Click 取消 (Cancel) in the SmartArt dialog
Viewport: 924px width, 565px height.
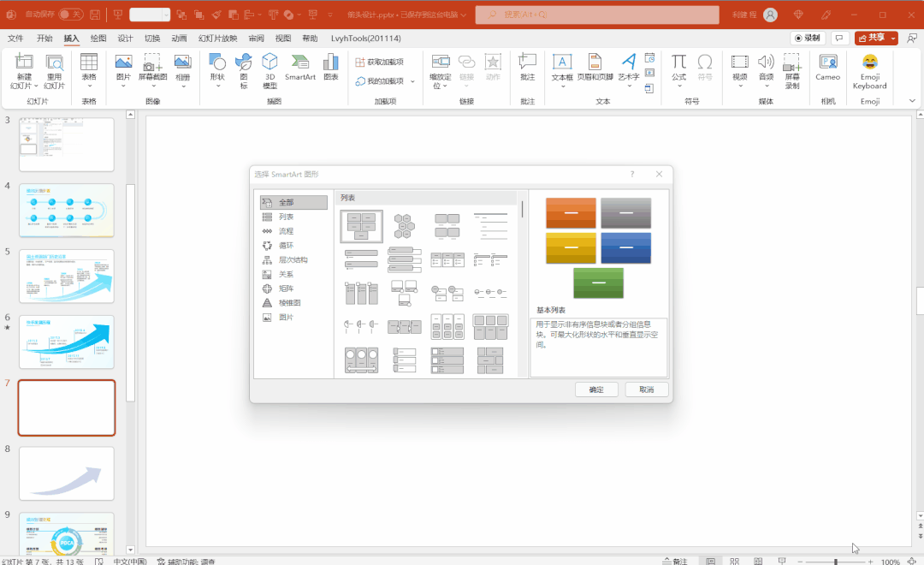pyautogui.click(x=647, y=390)
